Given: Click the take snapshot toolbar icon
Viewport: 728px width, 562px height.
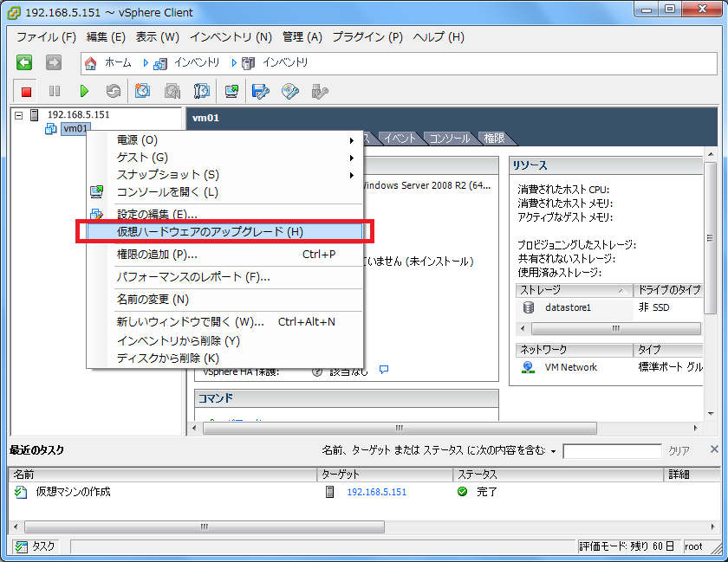Looking at the screenshot, I should [142, 91].
